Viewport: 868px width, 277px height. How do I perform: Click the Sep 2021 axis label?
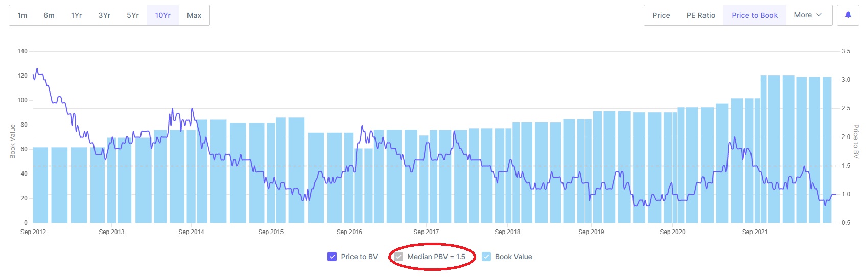755,232
